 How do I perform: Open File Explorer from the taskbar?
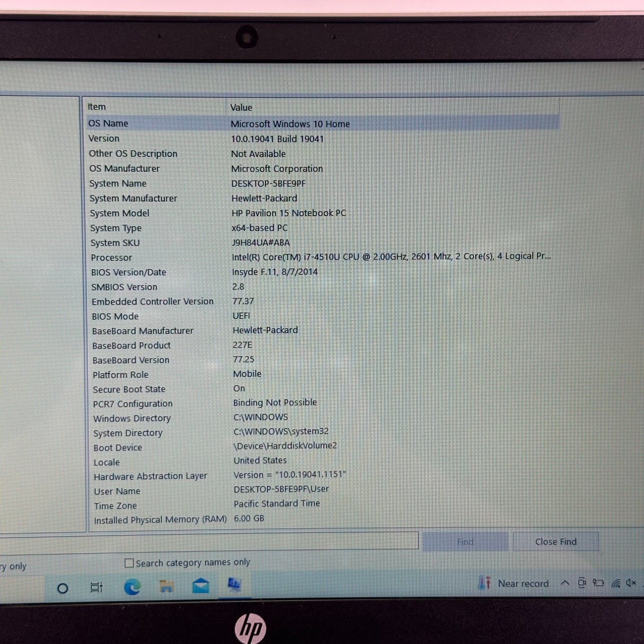tap(166, 587)
